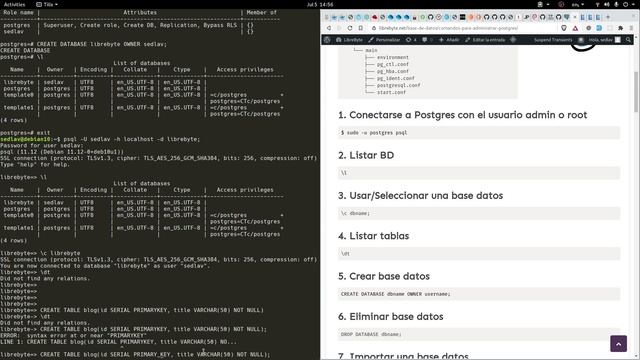Click terminal ERROR syntax error line
The width and height of the screenshot is (640, 360).
point(73,336)
